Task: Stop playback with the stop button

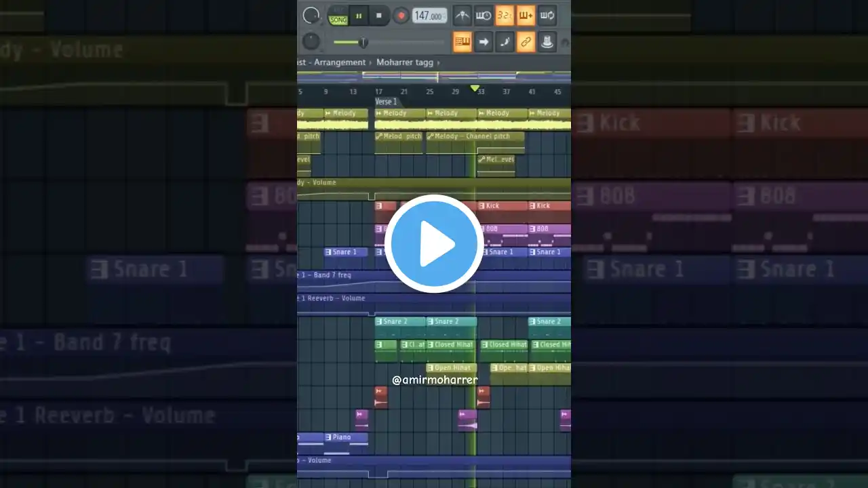Action: coord(379,15)
